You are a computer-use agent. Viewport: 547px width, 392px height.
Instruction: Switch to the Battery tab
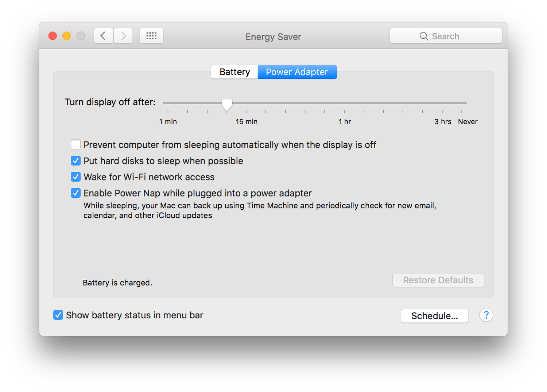[234, 72]
